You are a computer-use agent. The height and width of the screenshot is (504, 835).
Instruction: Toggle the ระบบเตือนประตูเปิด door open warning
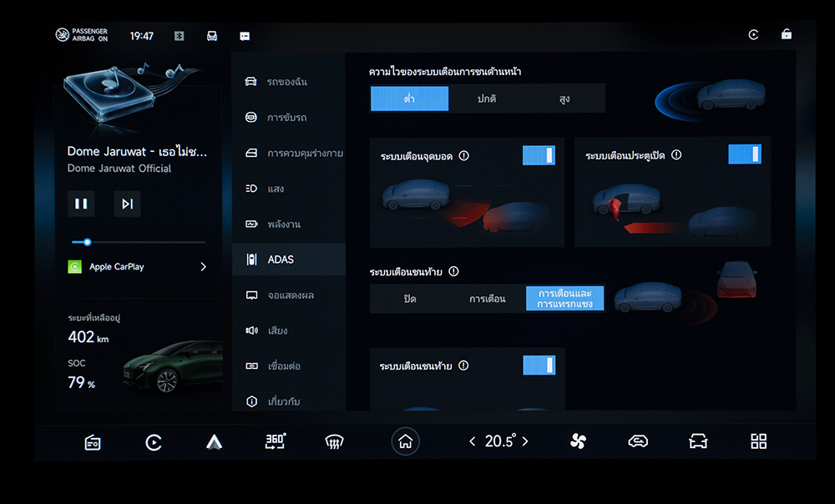(744, 154)
